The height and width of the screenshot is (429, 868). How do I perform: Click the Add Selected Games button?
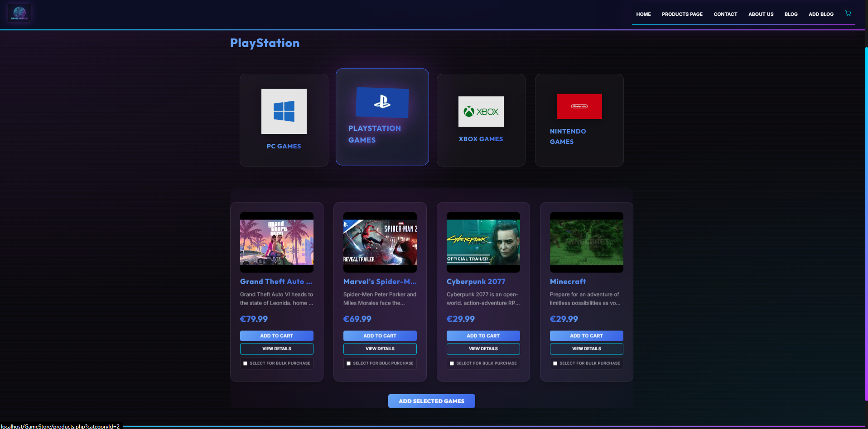[432, 401]
